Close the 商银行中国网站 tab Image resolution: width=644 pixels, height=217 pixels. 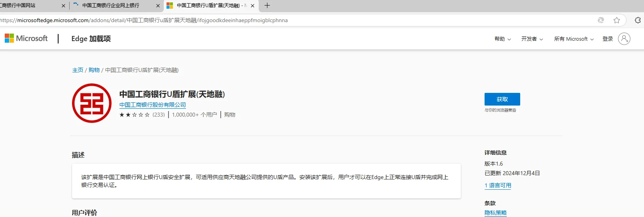64,6
